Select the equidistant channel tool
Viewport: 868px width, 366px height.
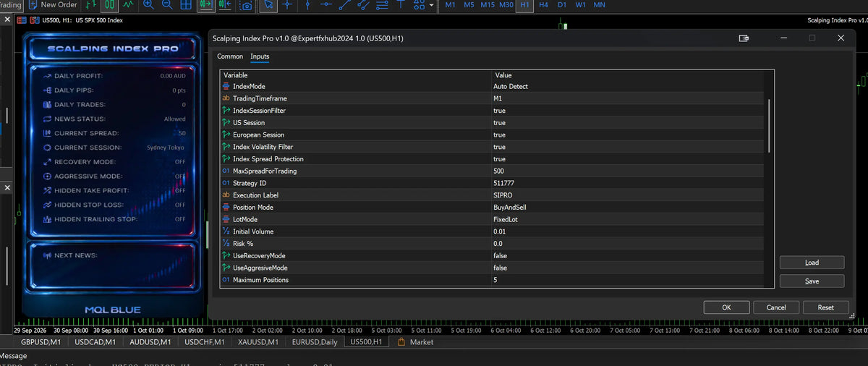tap(363, 4)
